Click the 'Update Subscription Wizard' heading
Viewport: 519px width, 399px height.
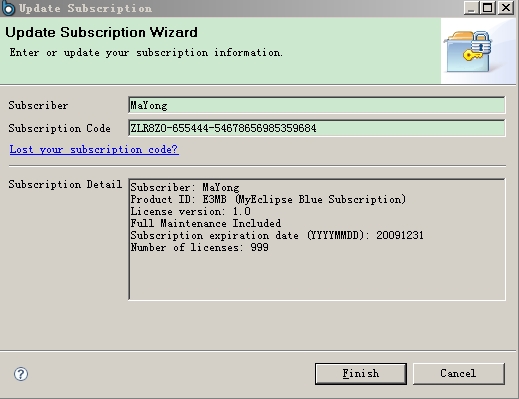(101, 33)
